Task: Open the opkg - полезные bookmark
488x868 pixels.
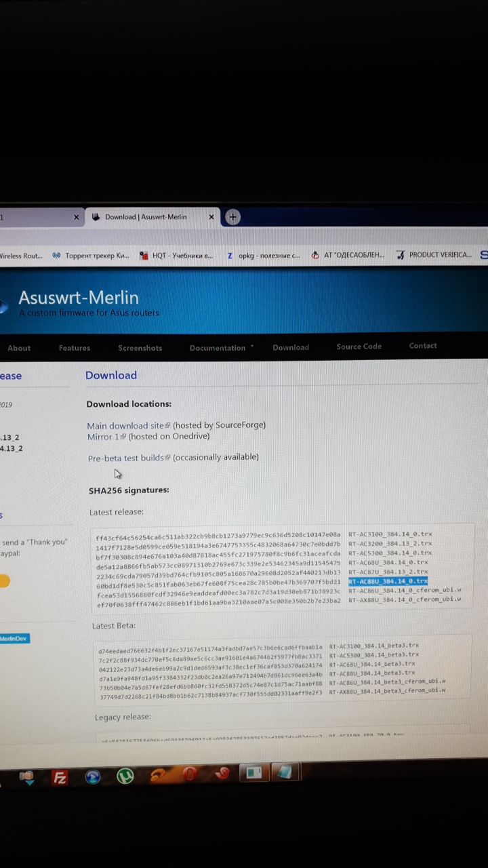Action: tap(264, 256)
